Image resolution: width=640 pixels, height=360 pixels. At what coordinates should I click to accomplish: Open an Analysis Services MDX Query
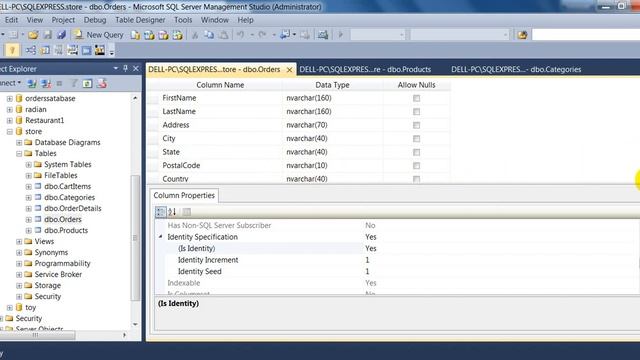click(149, 35)
